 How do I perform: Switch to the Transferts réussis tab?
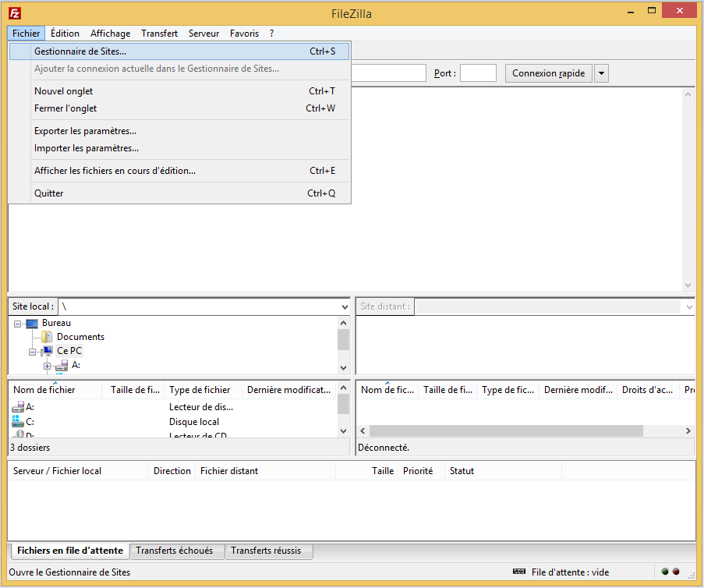tap(269, 551)
